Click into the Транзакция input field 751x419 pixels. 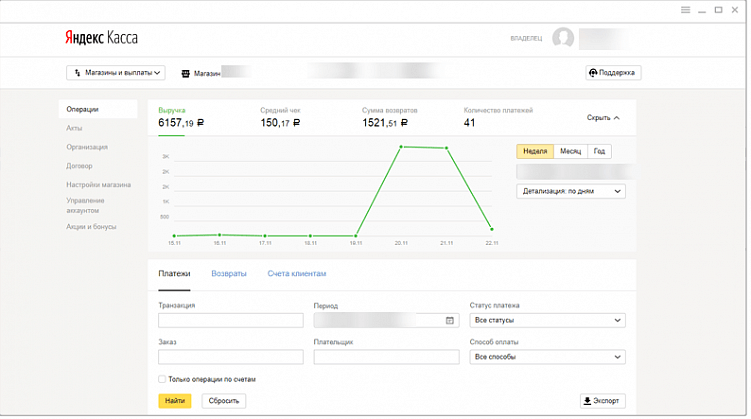230,321
